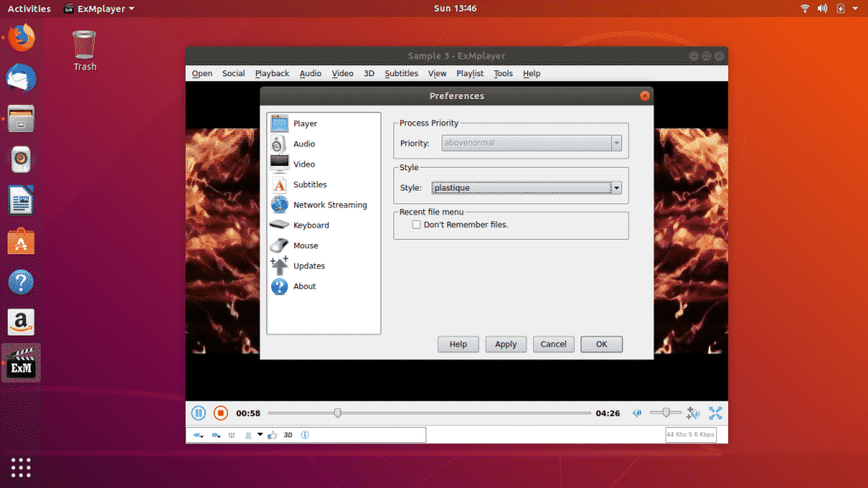Viewport: 868px width, 488px height.
Task: Open the Subtitles menu in the menu bar
Action: click(x=401, y=74)
